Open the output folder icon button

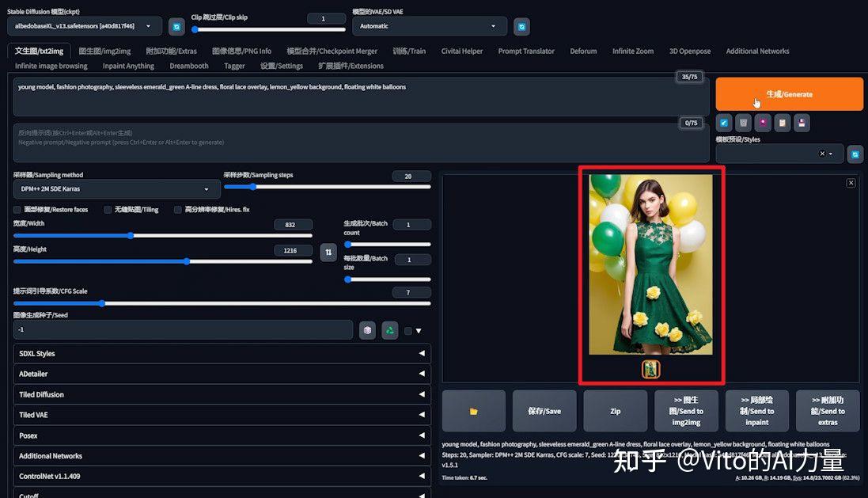tap(474, 411)
